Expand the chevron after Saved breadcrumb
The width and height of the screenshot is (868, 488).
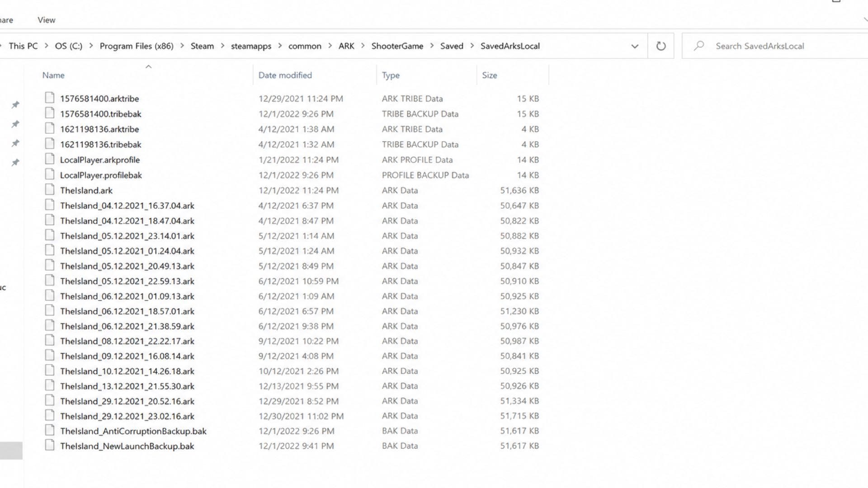[472, 46]
